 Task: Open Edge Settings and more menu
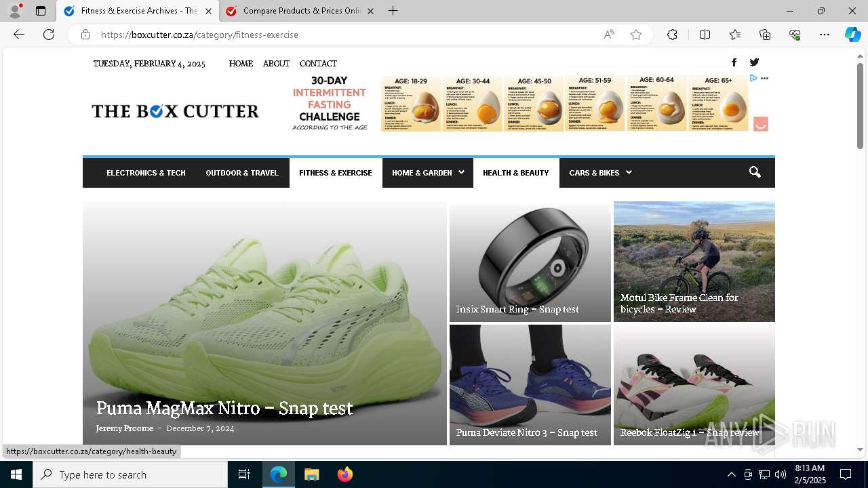[825, 35]
